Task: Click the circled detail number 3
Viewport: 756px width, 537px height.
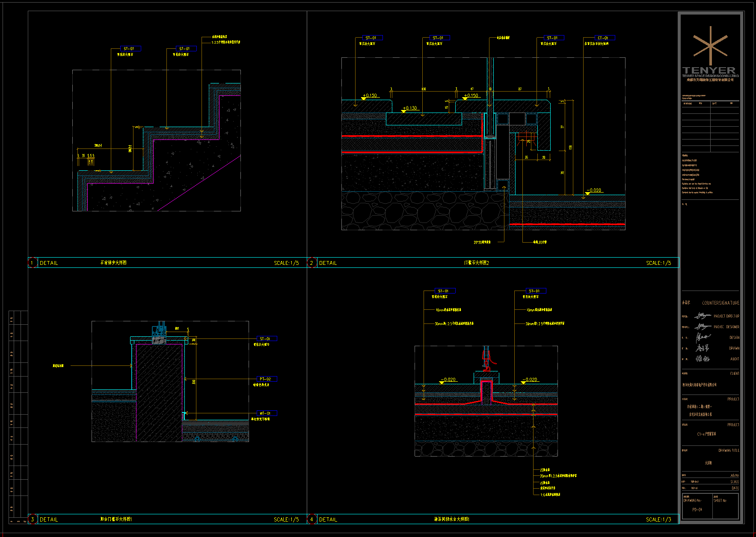Action: point(33,519)
